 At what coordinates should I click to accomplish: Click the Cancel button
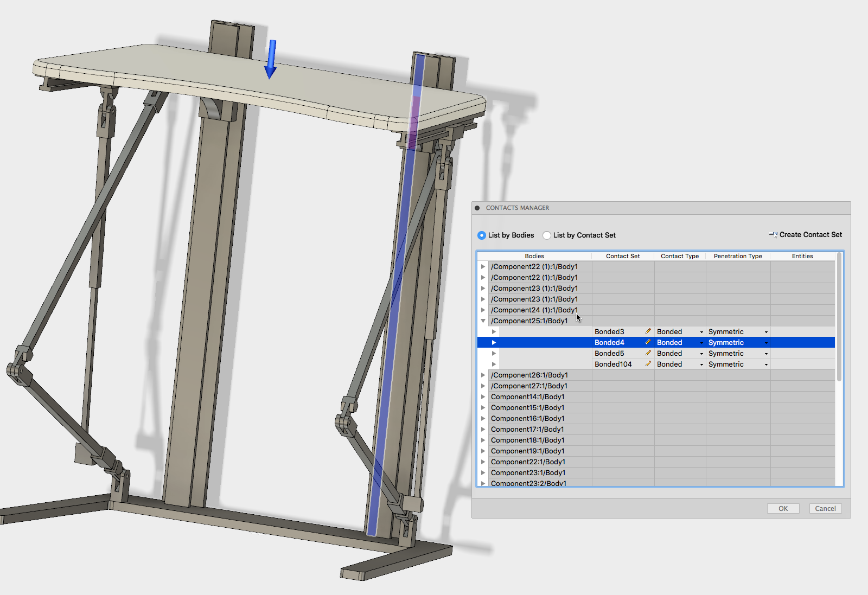825,508
